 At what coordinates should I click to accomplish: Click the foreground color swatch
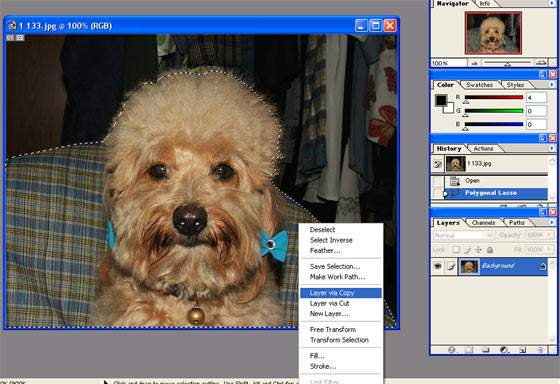(440, 100)
